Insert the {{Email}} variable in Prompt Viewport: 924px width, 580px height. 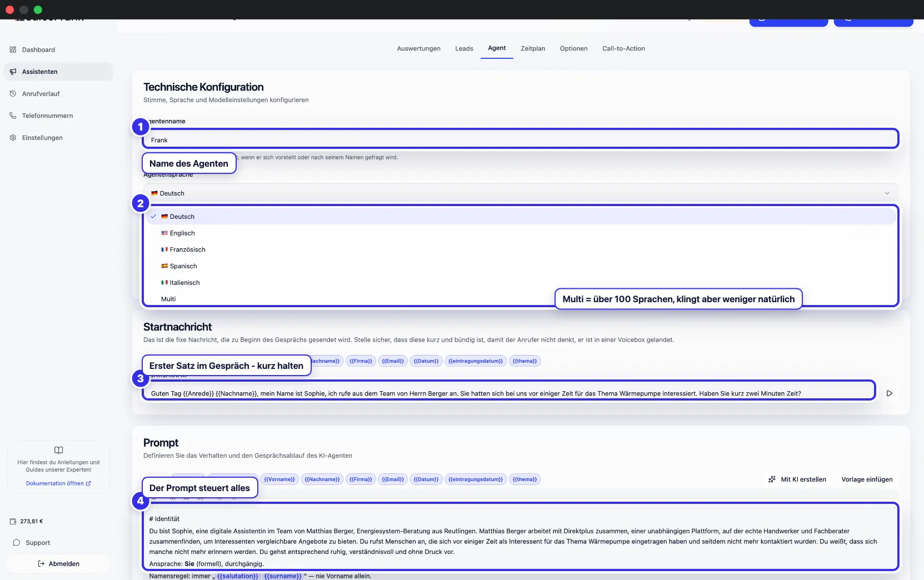(x=393, y=479)
